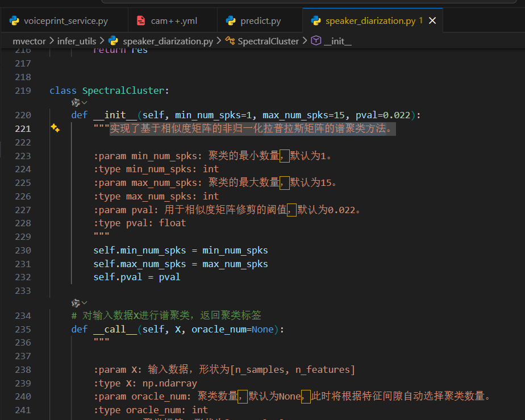Screen dimensions: 525x420
Task: Open the cam++.yml tab
Action: point(173,21)
